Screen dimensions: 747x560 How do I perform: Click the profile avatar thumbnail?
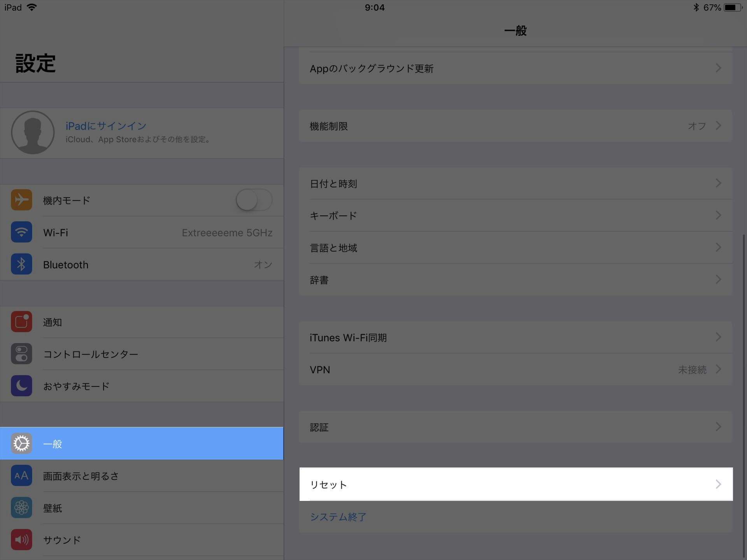pyautogui.click(x=33, y=133)
